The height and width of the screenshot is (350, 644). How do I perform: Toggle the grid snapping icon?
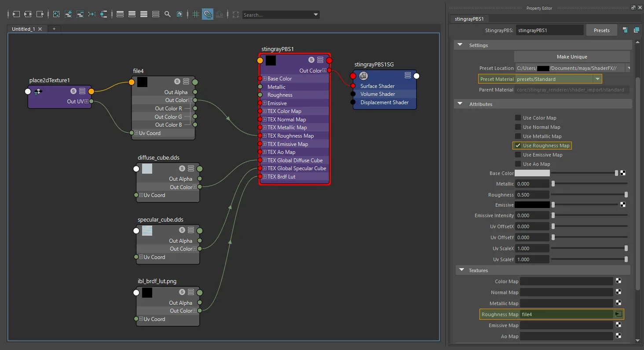point(208,15)
